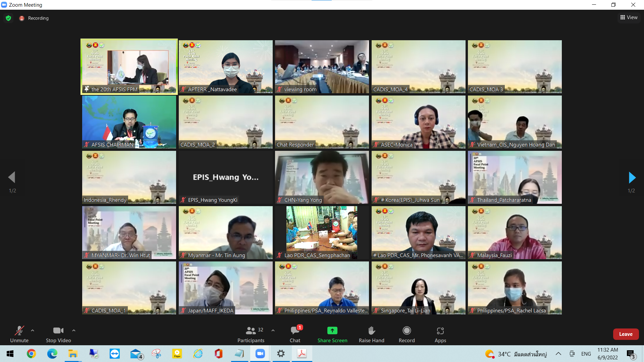644x362 pixels.
Task: Raise Hand in the meeting
Action: [371, 331]
